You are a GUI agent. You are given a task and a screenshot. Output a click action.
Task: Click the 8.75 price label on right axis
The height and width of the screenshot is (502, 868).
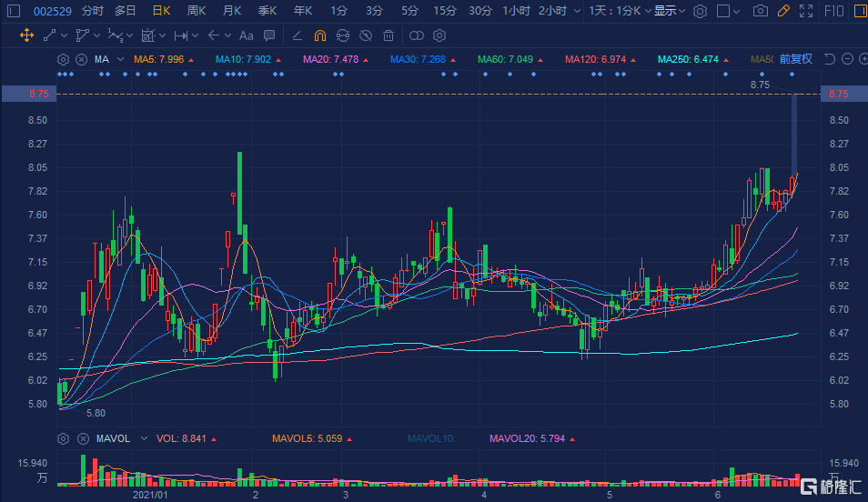point(839,94)
